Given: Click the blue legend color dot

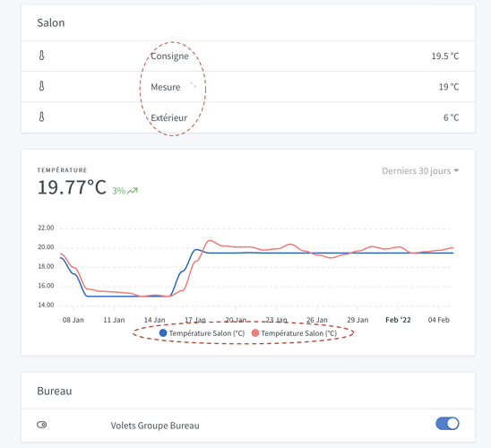Looking at the screenshot, I should [163, 333].
